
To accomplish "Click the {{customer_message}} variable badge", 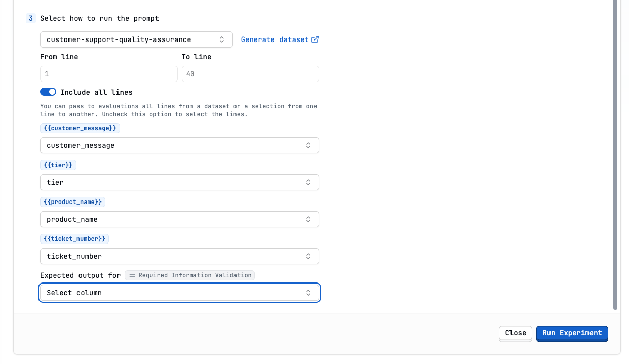I will (80, 128).
